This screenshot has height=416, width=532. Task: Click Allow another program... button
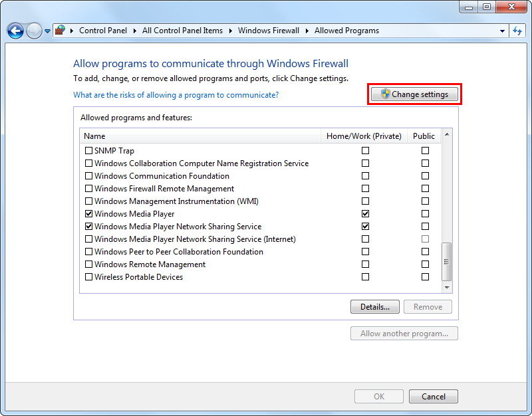pos(404,334)
